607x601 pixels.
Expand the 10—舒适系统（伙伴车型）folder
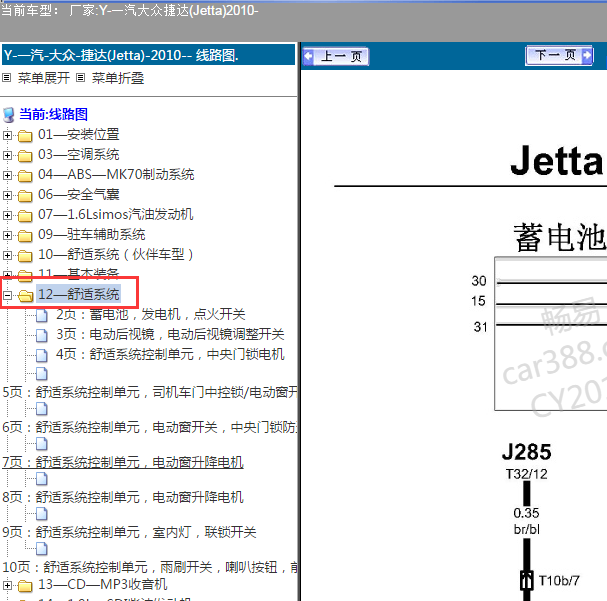pyautogui.click(x=7, y=255)
